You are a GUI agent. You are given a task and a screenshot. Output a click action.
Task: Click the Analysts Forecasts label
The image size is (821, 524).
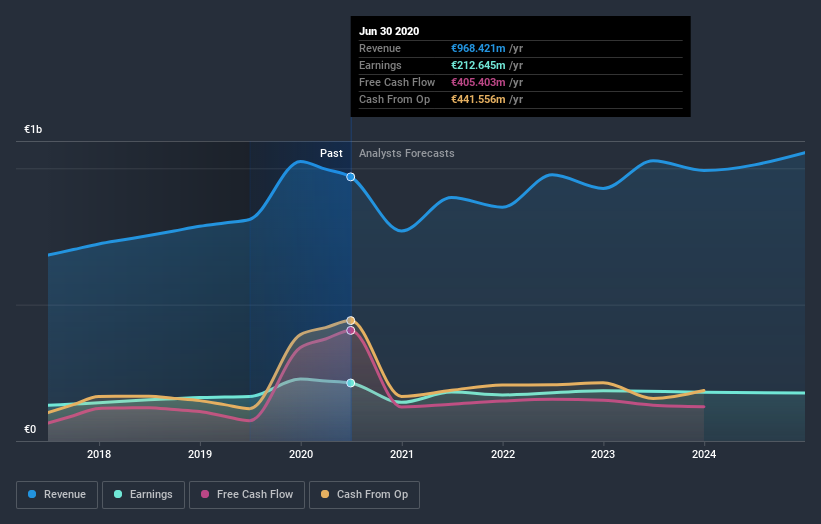407,153
